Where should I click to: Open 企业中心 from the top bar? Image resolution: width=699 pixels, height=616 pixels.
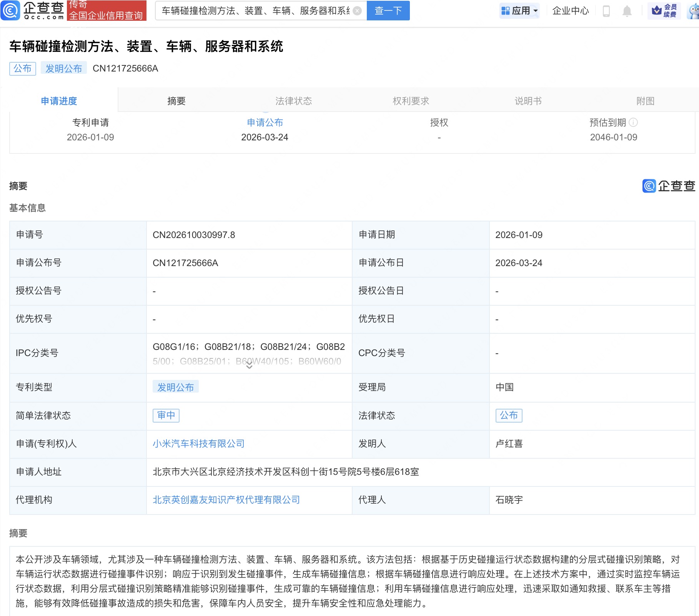pyautogui.click(x=570, y=11)
